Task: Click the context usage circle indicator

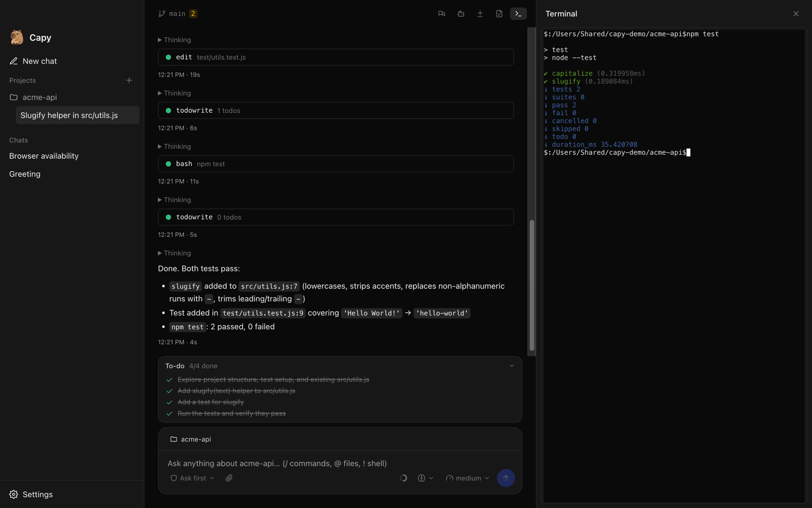Action: click(x=403, y=478)
